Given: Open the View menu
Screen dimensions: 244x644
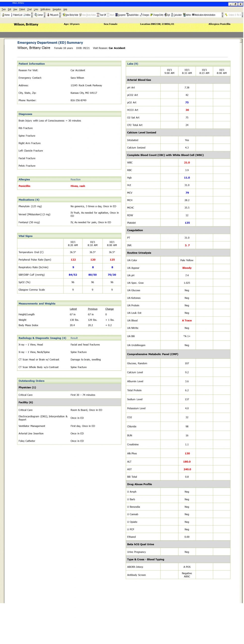Looking at the screenshot, I should click(x=15, y=9).
